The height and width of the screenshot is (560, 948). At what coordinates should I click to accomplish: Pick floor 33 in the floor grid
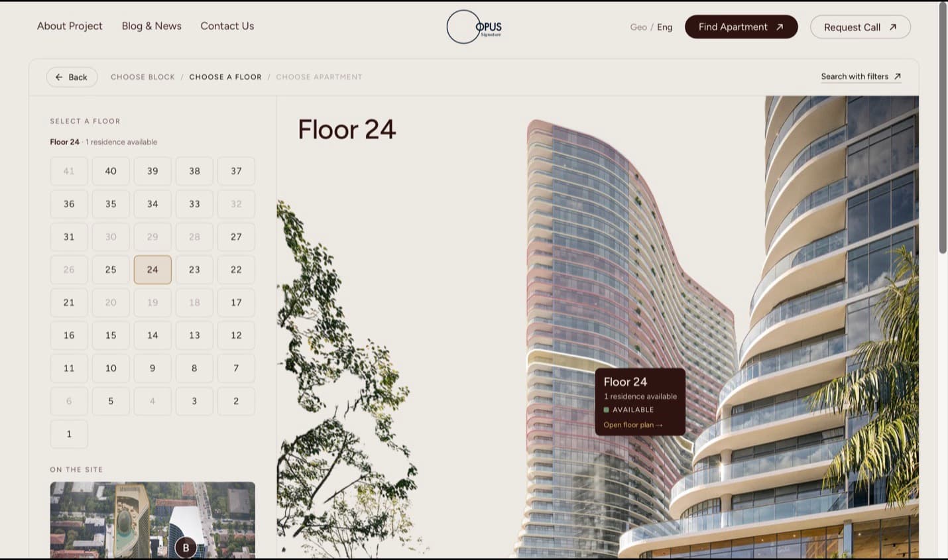pos(194,204)
